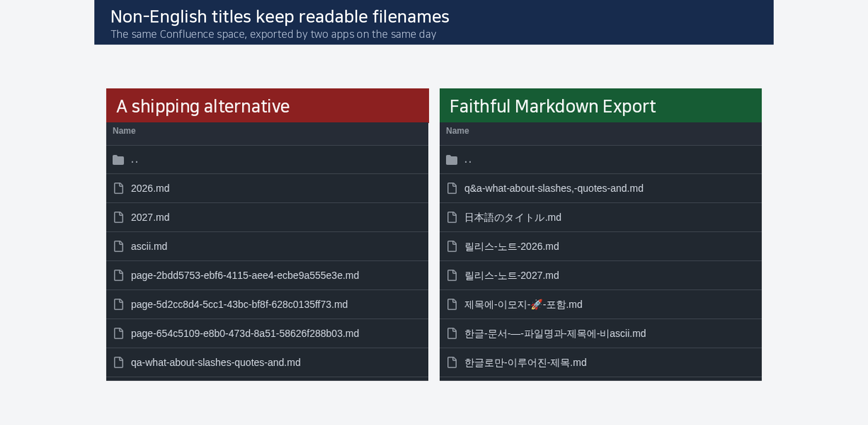
Task: Open q&a-what-about-slashes,-quotes-and.md
Action: [554, 188]
